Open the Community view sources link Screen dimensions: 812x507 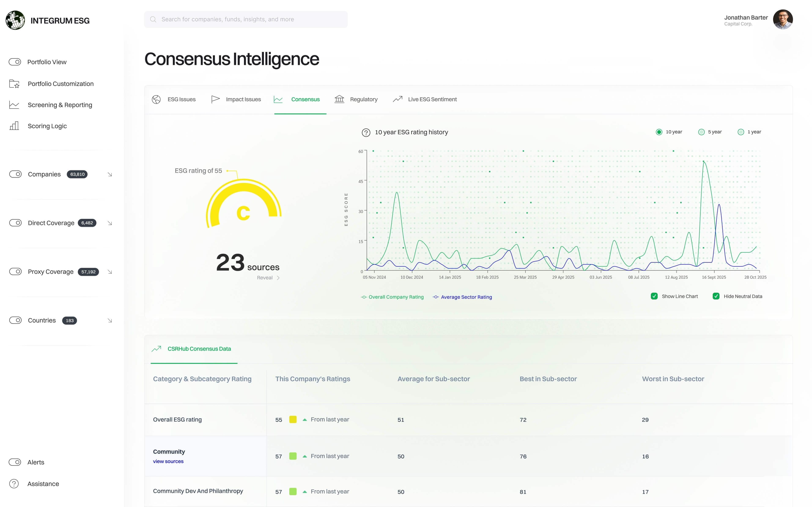[x=168, y=461]
